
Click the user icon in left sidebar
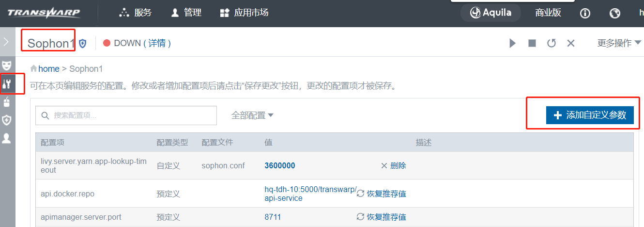point(7,138)
